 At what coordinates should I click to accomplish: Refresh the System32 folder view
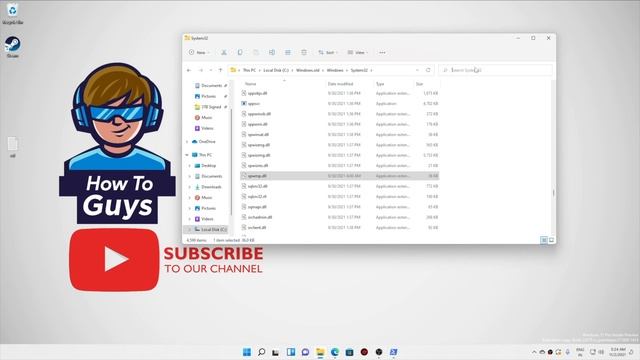(428, 70)
